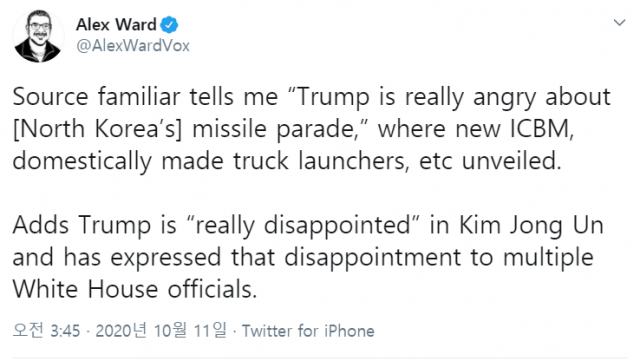Click the words "domestically made"

pyautogui.click(x=118, y=162)
